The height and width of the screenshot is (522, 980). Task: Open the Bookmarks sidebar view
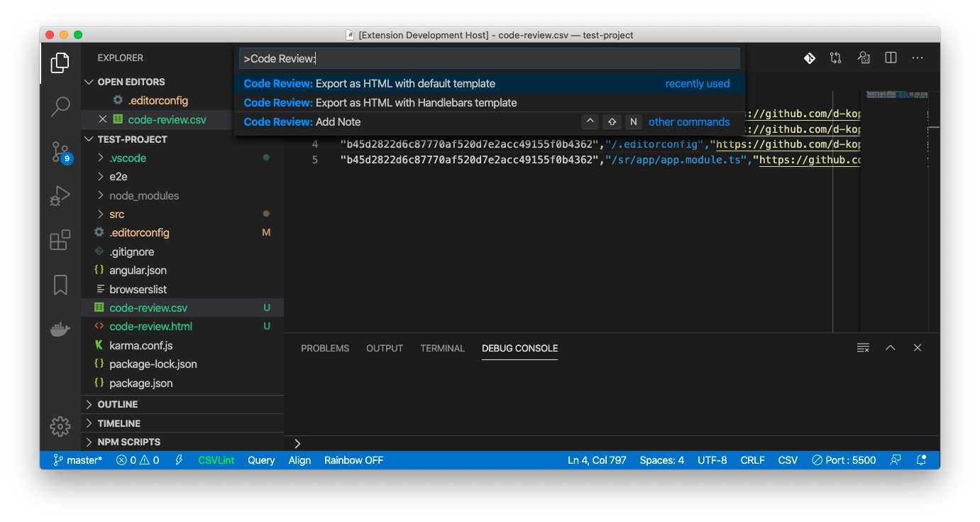(x=60, y=284)
